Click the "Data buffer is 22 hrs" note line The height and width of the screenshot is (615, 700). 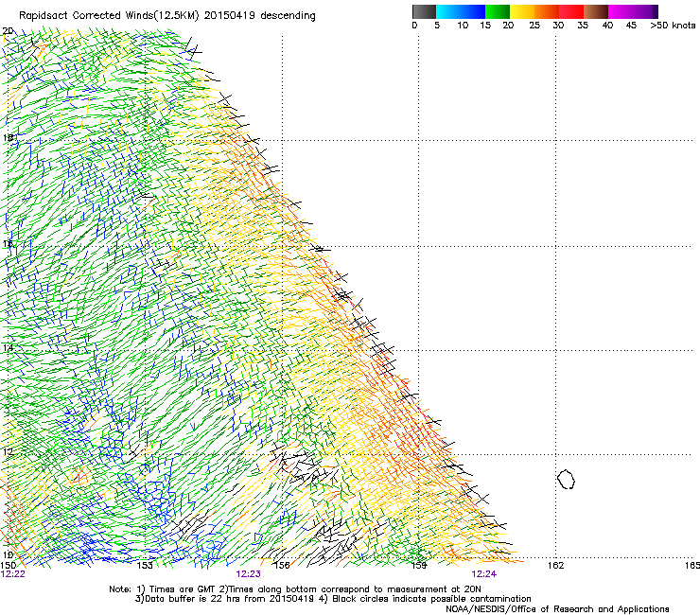coord(333,599)
